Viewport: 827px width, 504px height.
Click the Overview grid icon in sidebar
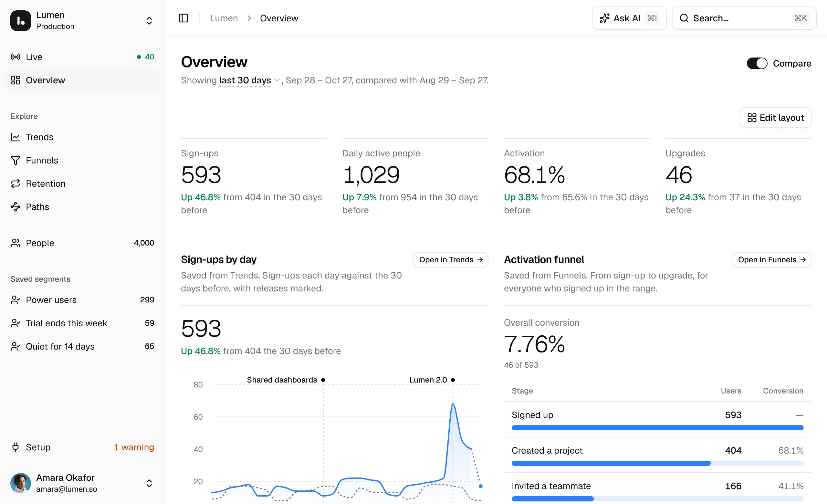pyautogui.click(x=16, y=80)
